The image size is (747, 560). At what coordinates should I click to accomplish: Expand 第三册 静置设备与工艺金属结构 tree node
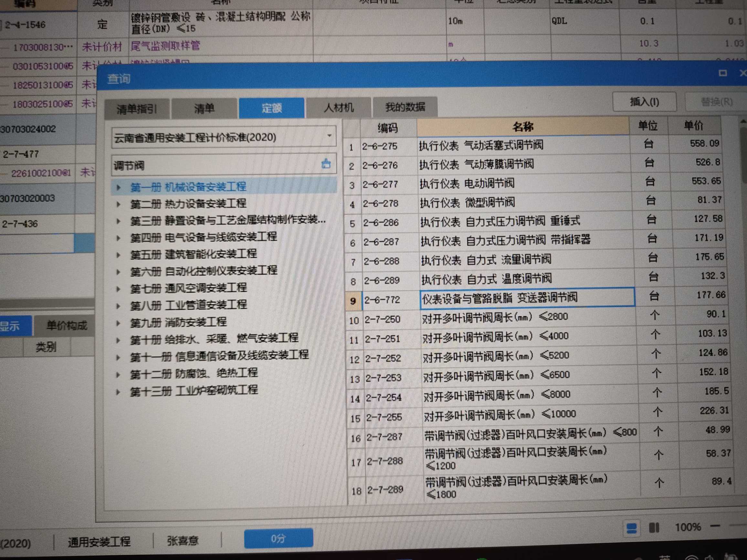click(118, 222)
